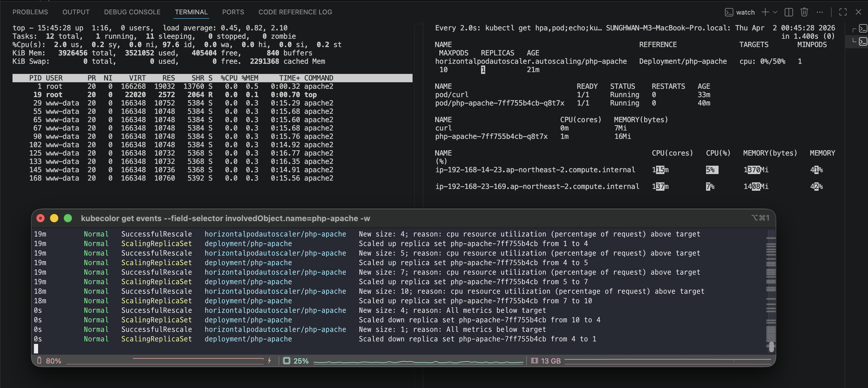Click the 'Every 2.0s' watch header
Image resolution: width=868 pixels, height=388 pixels.
click(635, 28)
